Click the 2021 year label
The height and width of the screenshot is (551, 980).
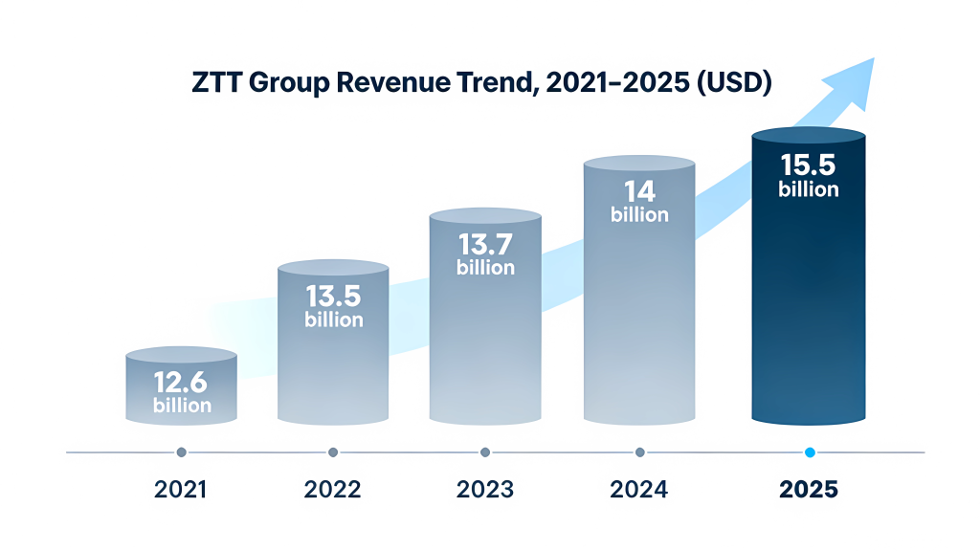pyautogui.click(x=182, y=490)
